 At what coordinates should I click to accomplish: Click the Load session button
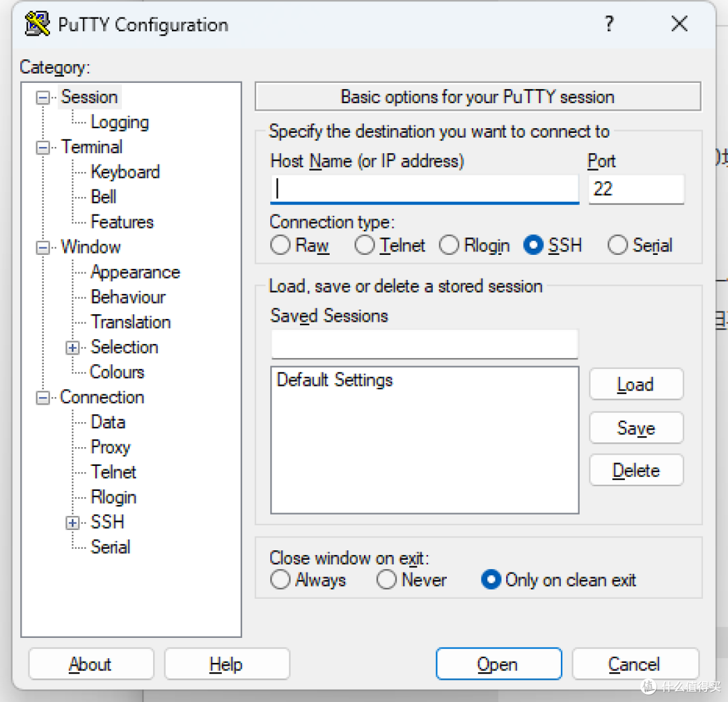[x=636, y=384]
